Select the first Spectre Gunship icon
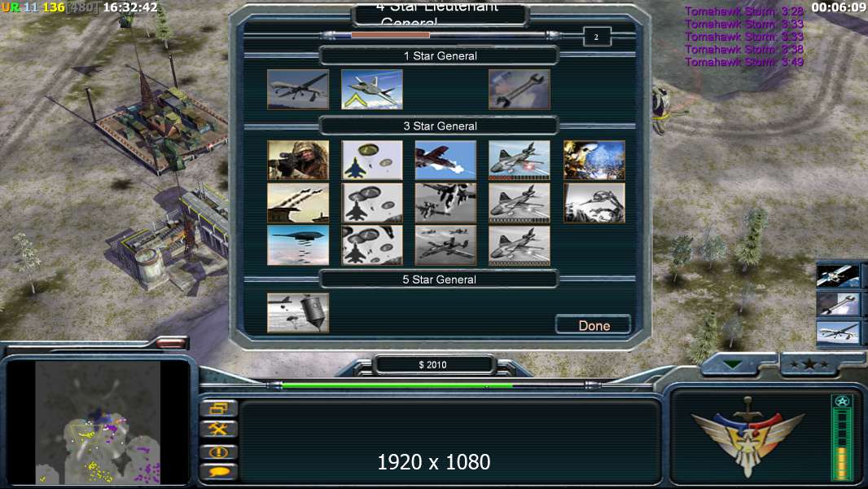Viewport: 868px width, 489px height. (519, 160)
